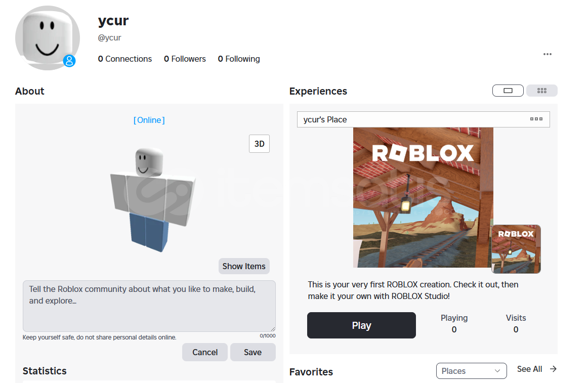
Task: Click the See All arrow icon
Action: click(553, 369)
